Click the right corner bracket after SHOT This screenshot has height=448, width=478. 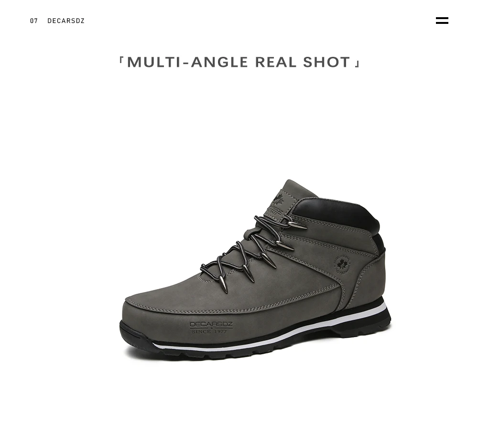point(358,64)
